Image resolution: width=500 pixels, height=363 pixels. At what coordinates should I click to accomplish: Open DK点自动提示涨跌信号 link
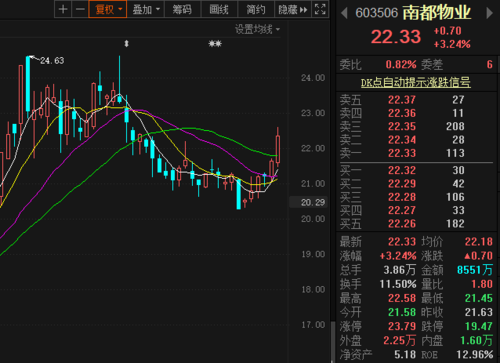point(416,82)
